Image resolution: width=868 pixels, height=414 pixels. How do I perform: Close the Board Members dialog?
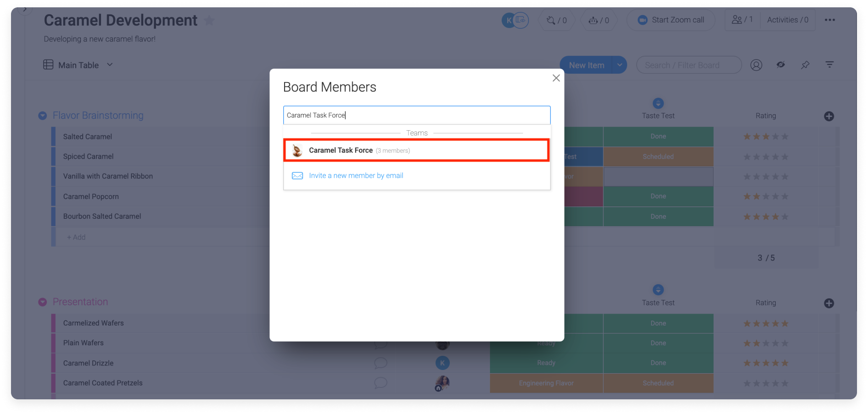tap(556, 78)
